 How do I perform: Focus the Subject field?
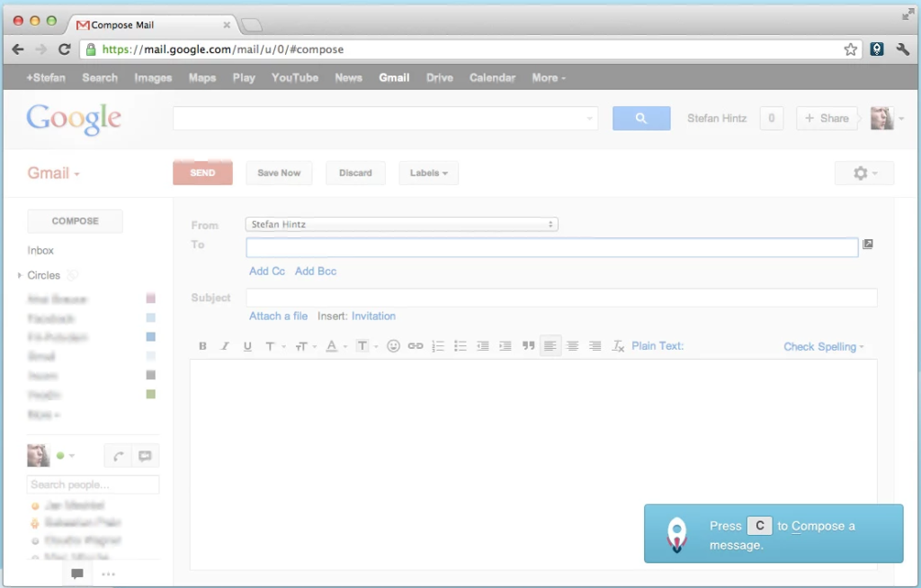tap(561, 298)
